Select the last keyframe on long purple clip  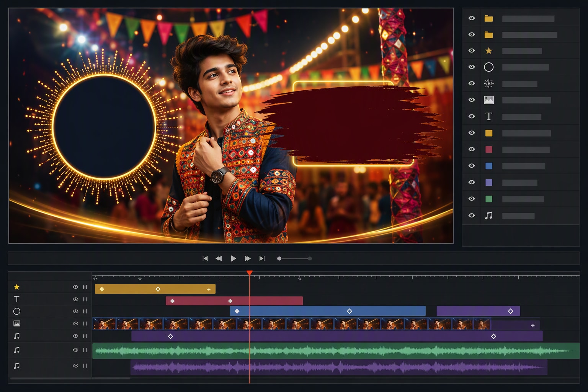(x=493, y=336)
